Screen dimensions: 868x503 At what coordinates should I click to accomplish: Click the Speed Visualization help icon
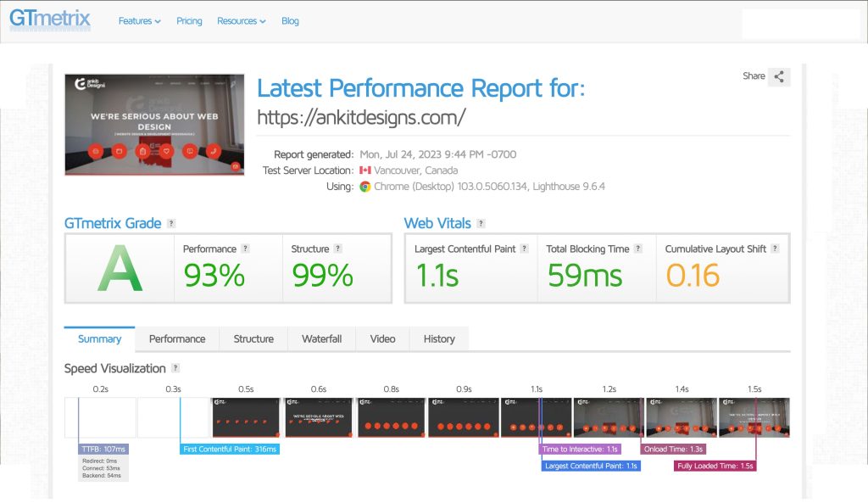175,368
